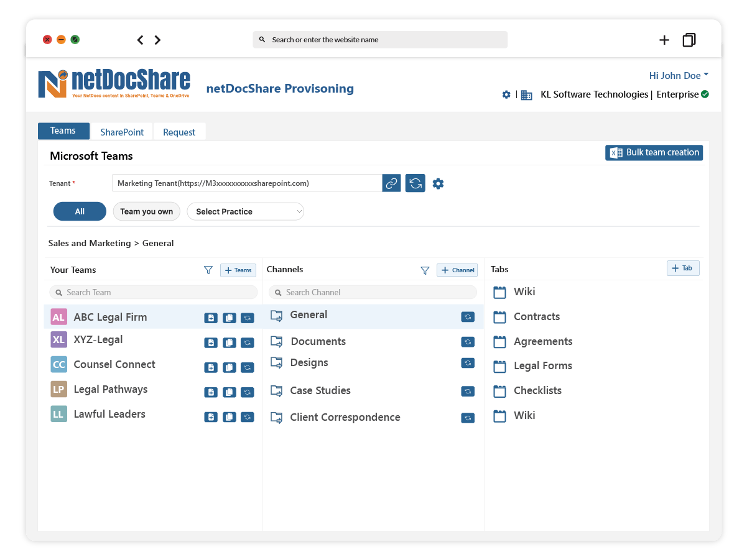This screenshot has height=560, width=747.
Task: Click the add-document icon for Counsel Connect
Action: pyautogui.click(x=211, y=367)
